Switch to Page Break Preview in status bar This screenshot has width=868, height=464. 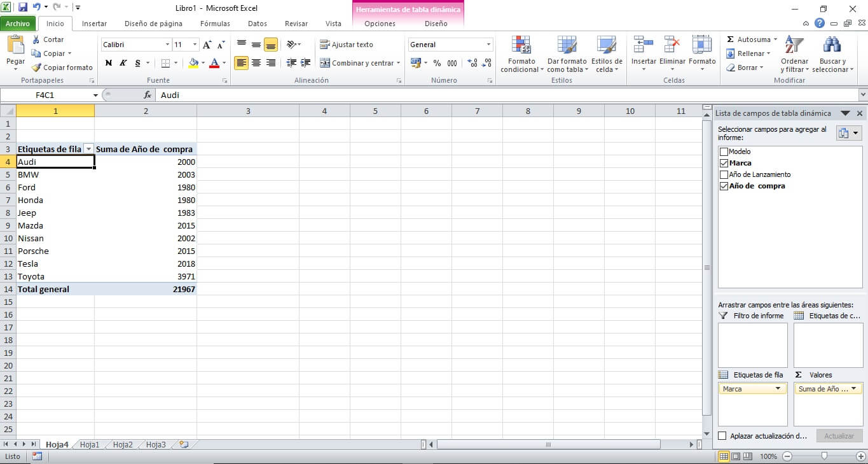coord(748,456)
